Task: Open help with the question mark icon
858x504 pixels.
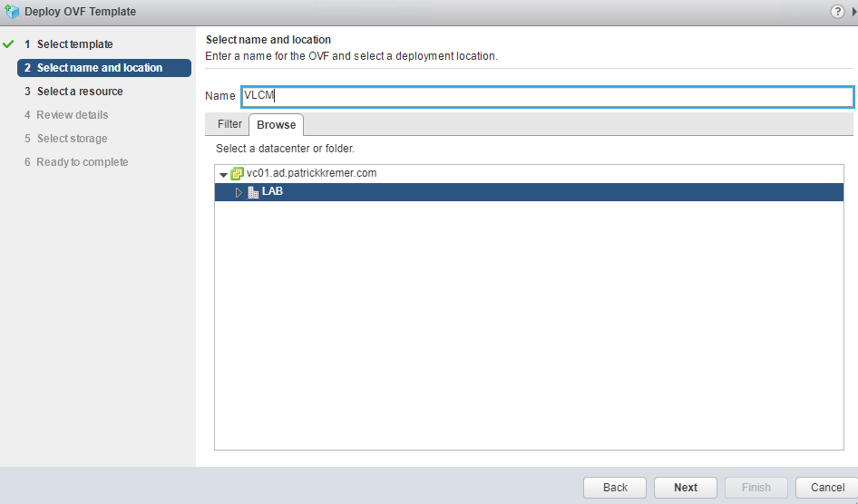Action: (x=837, y=12)
